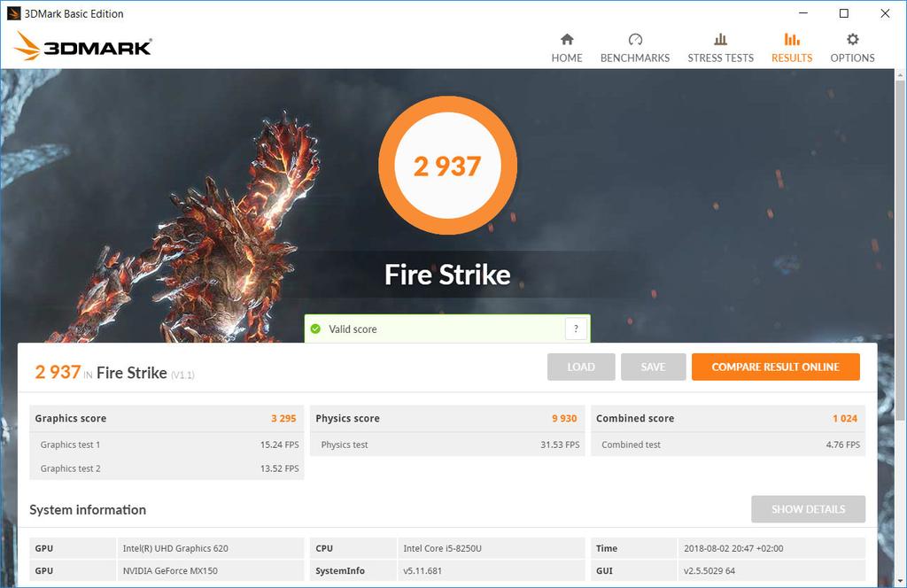Viewport: 907px width, 588px height.
Task: Click Intel(R) UHD Graphics 620 cell
Action: (210, 548)
